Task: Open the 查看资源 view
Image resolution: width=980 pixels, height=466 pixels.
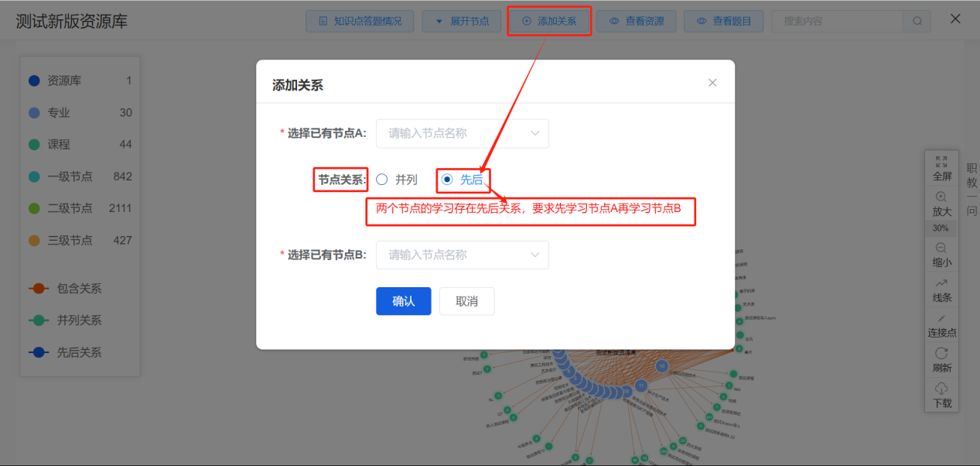Action: click(x=636, y=21)
